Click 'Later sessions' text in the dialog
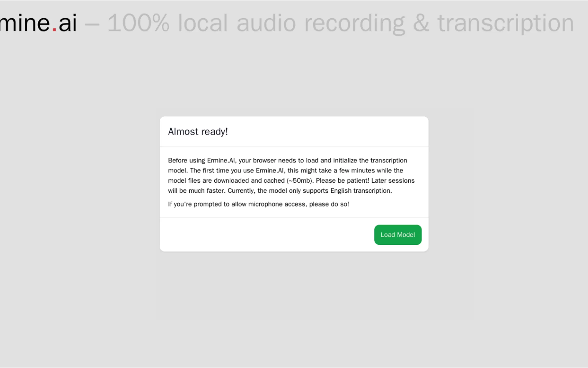This screenshot has width=588, height=368. (393, 181)
